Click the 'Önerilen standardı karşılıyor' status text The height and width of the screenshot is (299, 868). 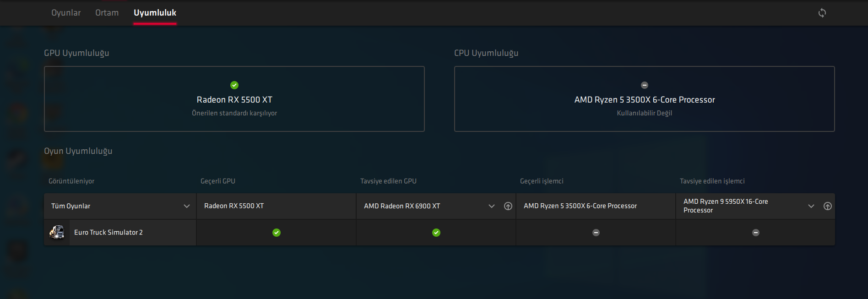pyautogui.click(x=234, y=113)
